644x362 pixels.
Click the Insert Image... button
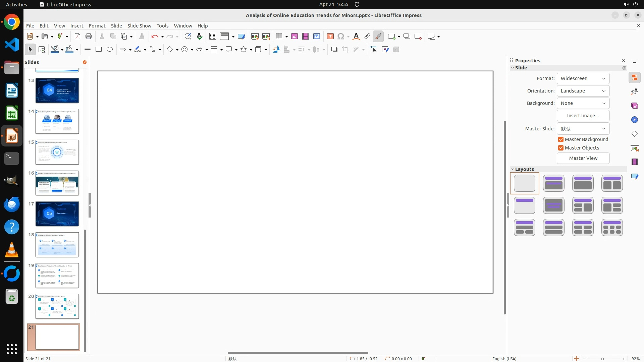click(x=583, y=116)
